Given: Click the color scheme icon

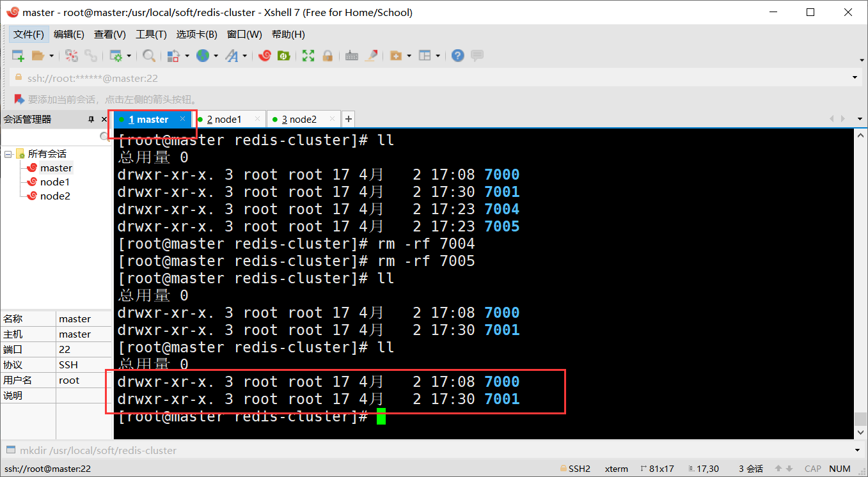Looking at the screenshot, I should coord(173,56).
